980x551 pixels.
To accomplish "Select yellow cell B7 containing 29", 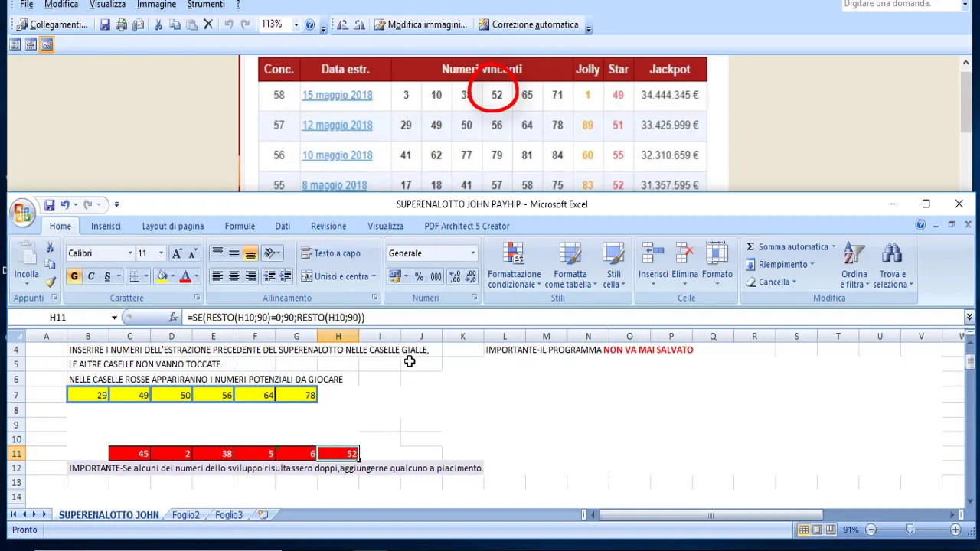I will pyautogui.click(x=88, y=395).
